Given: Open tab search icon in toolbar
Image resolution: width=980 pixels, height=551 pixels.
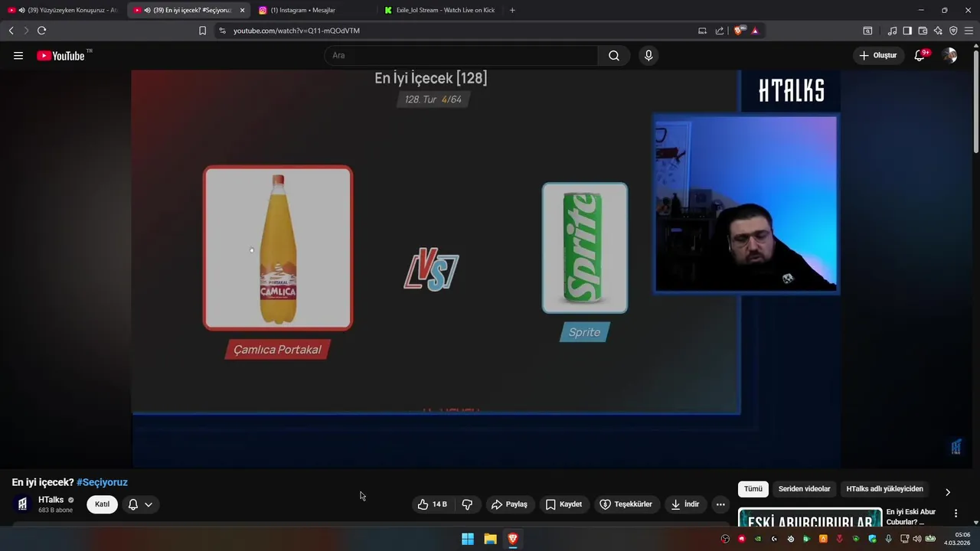Looking at the screenshot, I should coord(867,31).
